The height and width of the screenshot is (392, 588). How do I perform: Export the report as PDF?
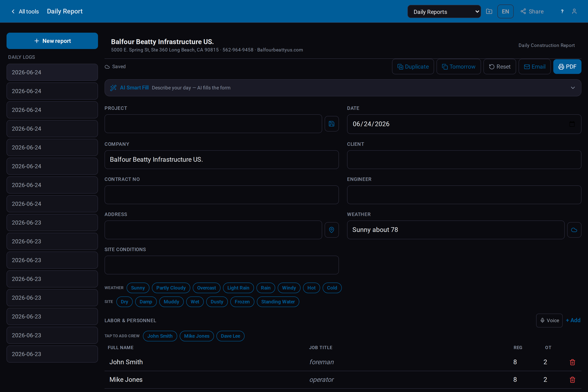click(567, 66)
